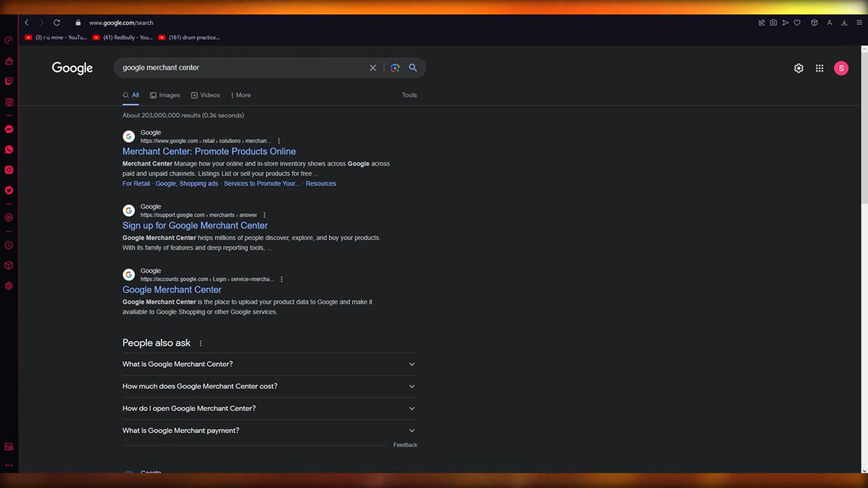Open Easy Setup sliders icon
This screenshot has width=868, height=488.
[859, 23]
